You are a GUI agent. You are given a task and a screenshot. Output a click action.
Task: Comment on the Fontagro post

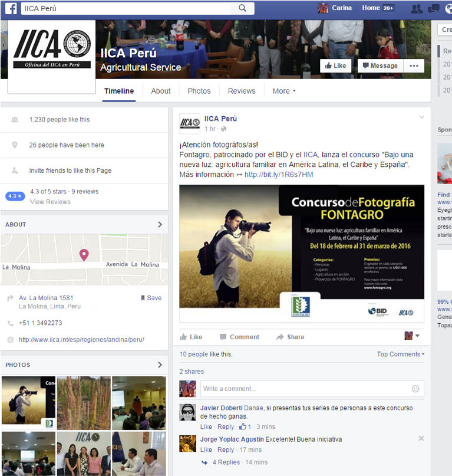[240, 337]
